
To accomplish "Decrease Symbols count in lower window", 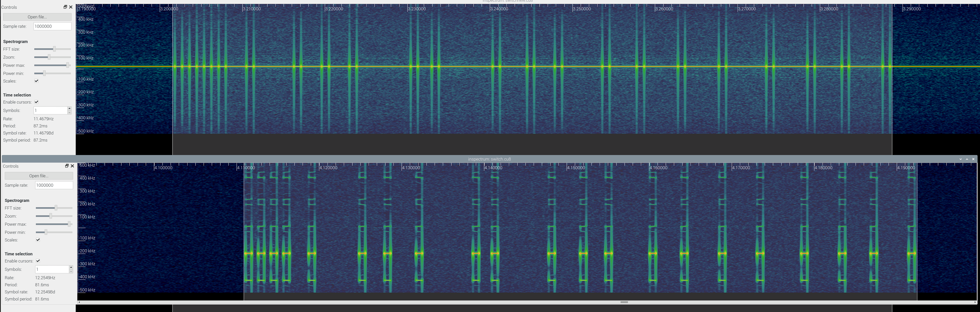I will click(71, 271).
